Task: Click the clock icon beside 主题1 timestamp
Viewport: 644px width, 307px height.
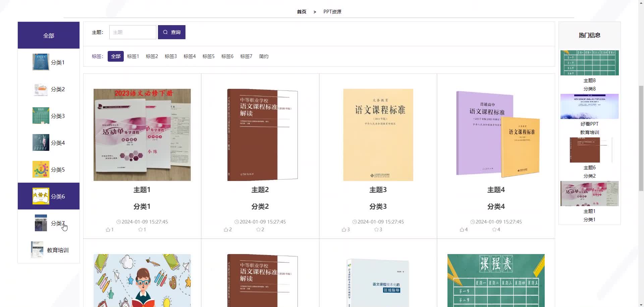Action: (x=119, y=222)
